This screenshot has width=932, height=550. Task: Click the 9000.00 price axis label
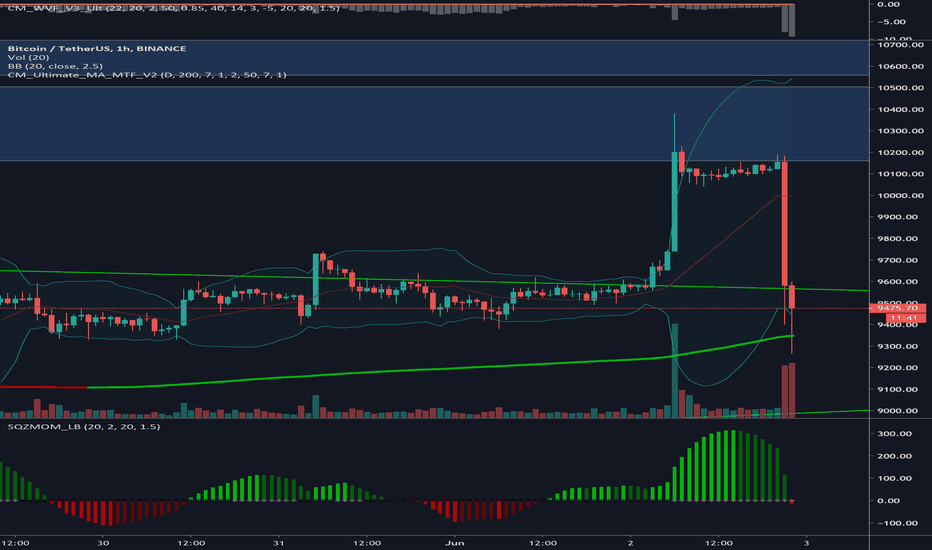[898, 410]
